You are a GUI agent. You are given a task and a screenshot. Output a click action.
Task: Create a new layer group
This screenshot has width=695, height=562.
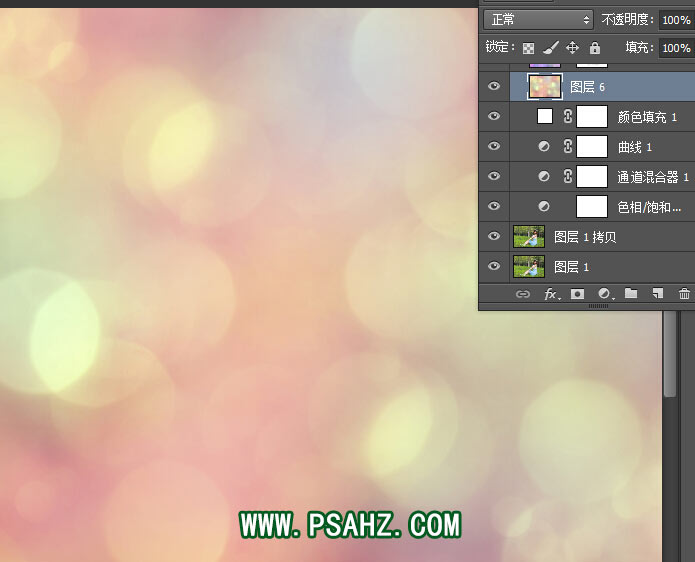pyautogui.click(x=631, y=294)
